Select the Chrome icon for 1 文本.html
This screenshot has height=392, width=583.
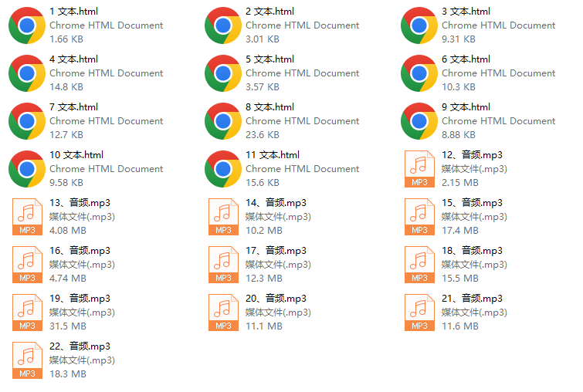(x=27, y=25)
